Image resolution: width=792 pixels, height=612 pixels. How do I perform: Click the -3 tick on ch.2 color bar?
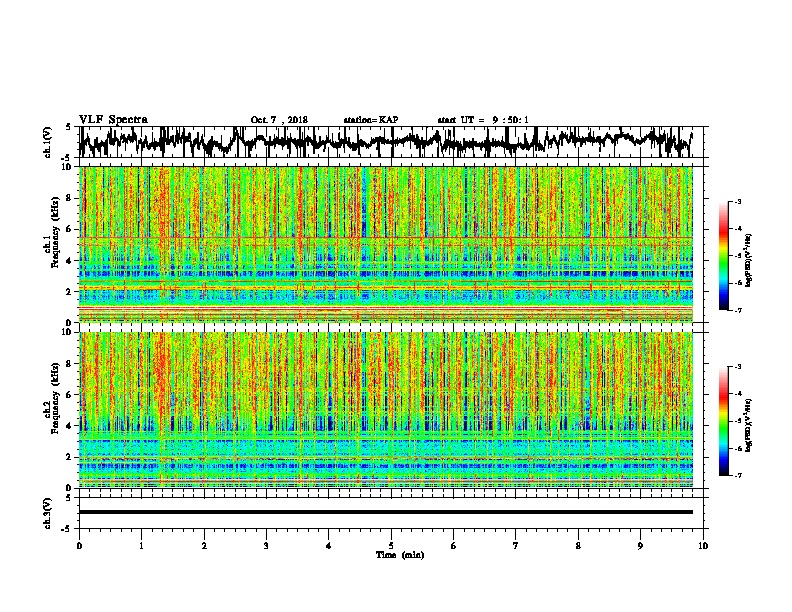click(x=738, y=367)
